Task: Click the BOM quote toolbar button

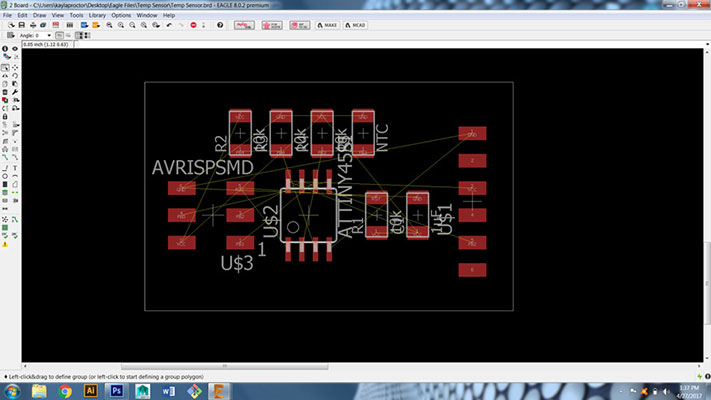Action: [300, 25]
